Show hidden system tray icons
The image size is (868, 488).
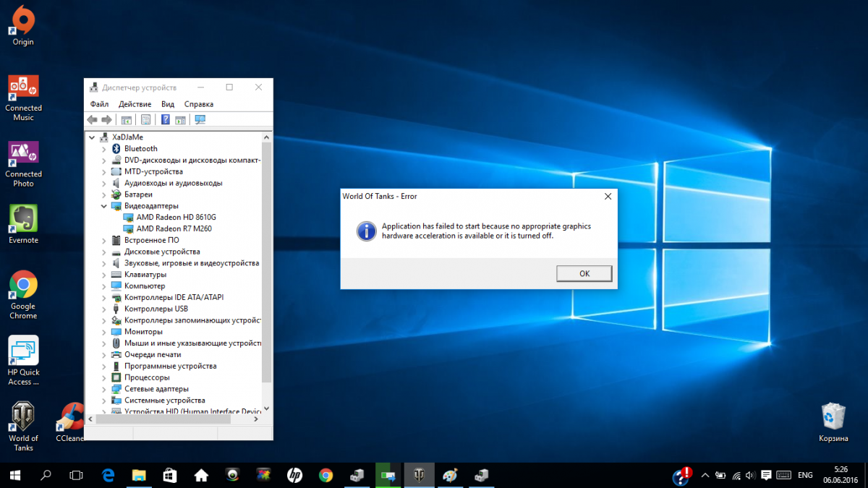point(705,475)
